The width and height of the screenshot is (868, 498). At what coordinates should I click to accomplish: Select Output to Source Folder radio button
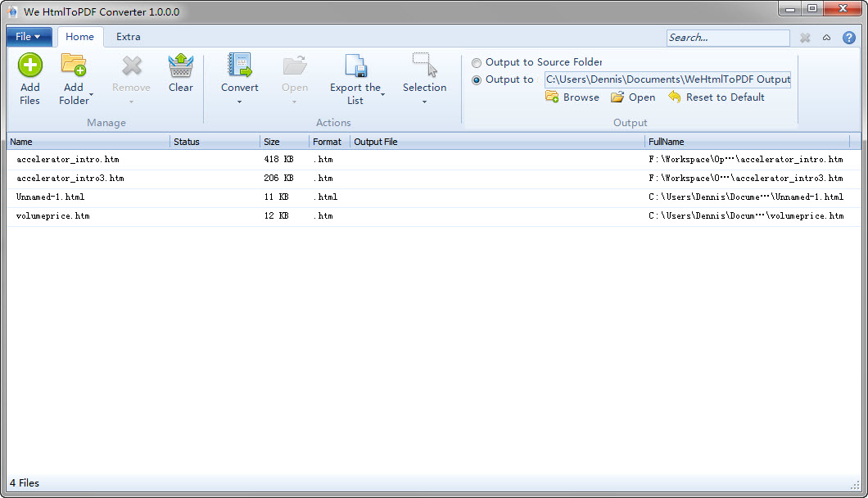476,62
